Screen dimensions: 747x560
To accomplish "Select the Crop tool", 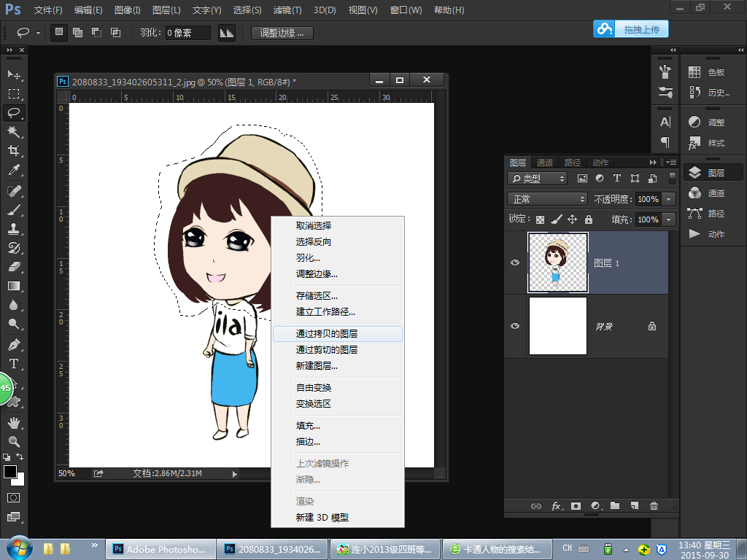I will [14, 151].
